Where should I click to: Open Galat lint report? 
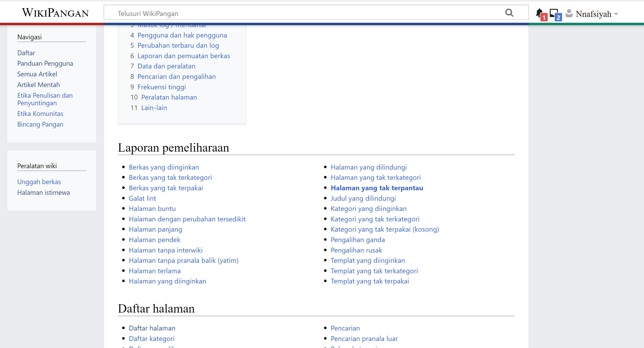(142, 198)
